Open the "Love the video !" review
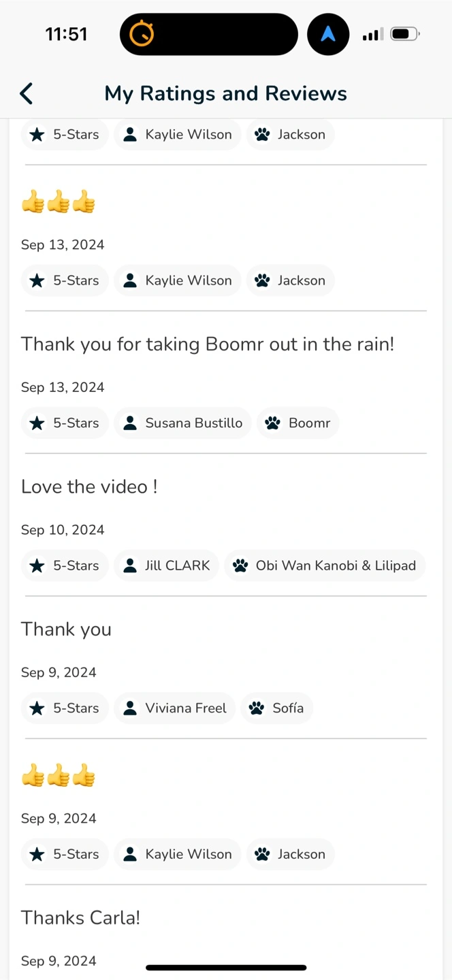 [x=89, y=487]
